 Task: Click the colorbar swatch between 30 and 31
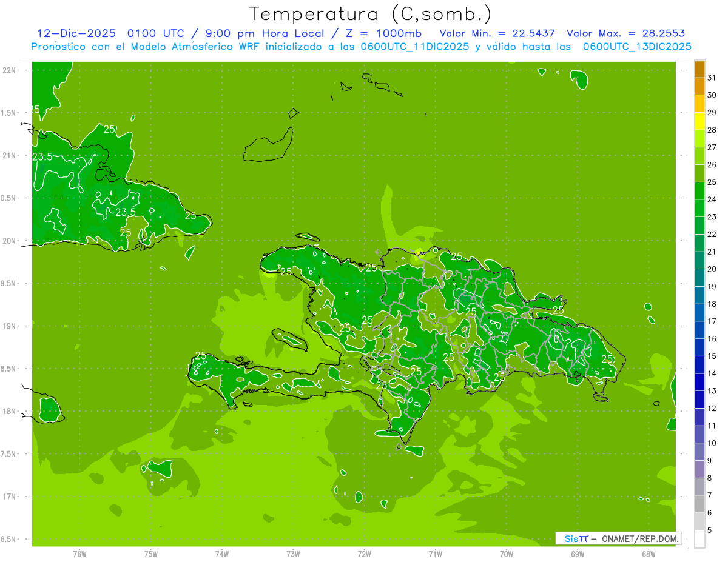point(699,86)
